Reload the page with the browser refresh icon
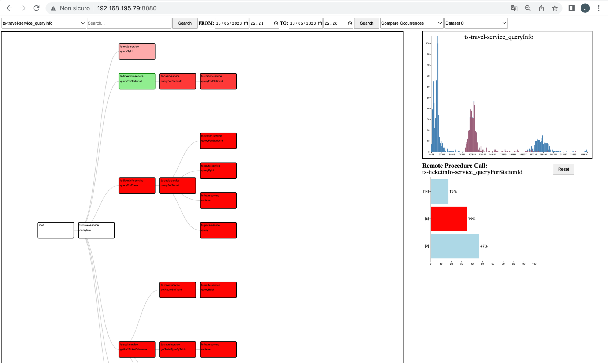Viewport: 608px width, 364px height. [36, 8]
